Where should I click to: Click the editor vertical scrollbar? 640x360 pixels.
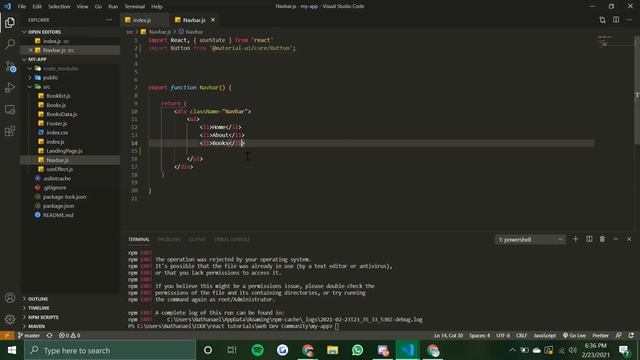point(637,90)
